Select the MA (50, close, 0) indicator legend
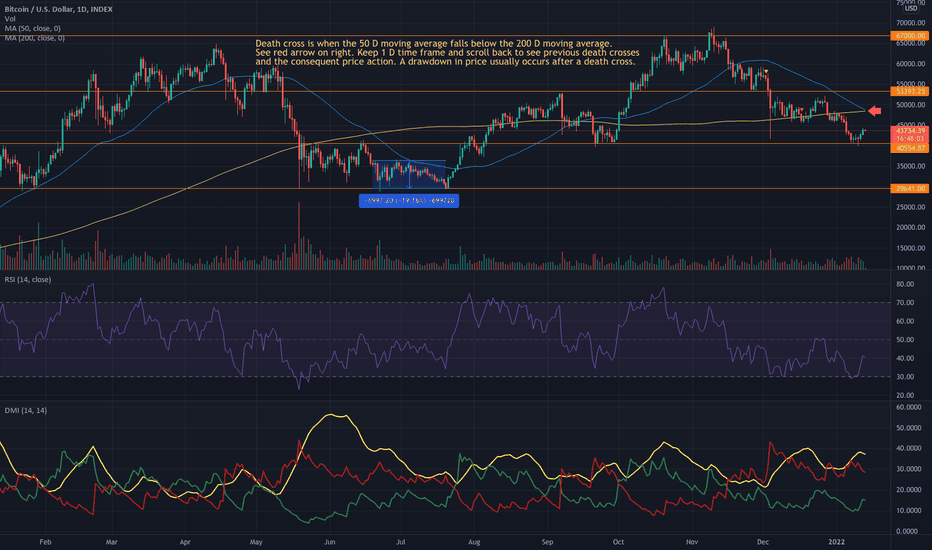The image size is (932, 550). coord(32,29)
